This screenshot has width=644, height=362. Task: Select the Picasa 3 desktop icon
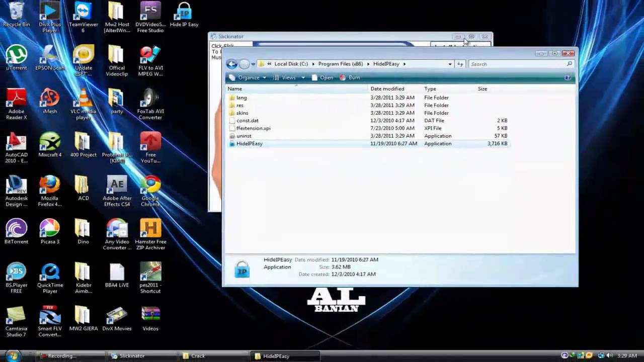pyautogui.click(x=49, y=232)
